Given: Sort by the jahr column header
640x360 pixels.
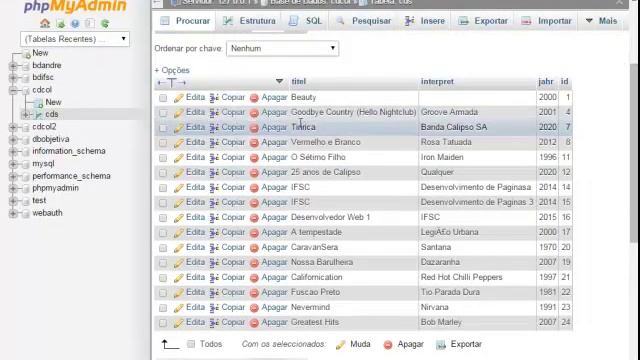Looking at the screenshot, I should [x=546, y=82].
